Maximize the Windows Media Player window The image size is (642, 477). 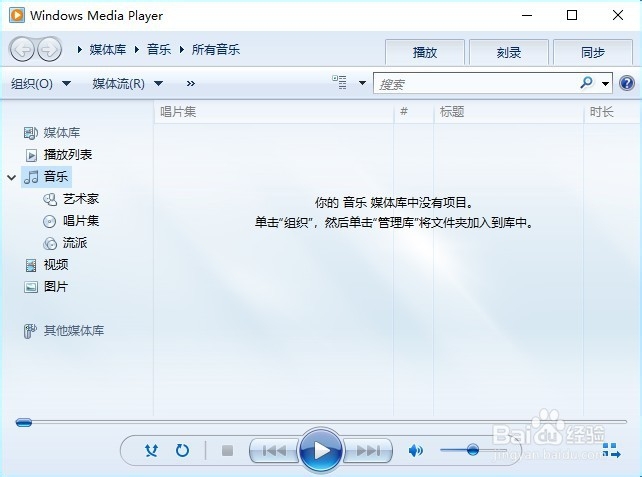click(572, 16)
